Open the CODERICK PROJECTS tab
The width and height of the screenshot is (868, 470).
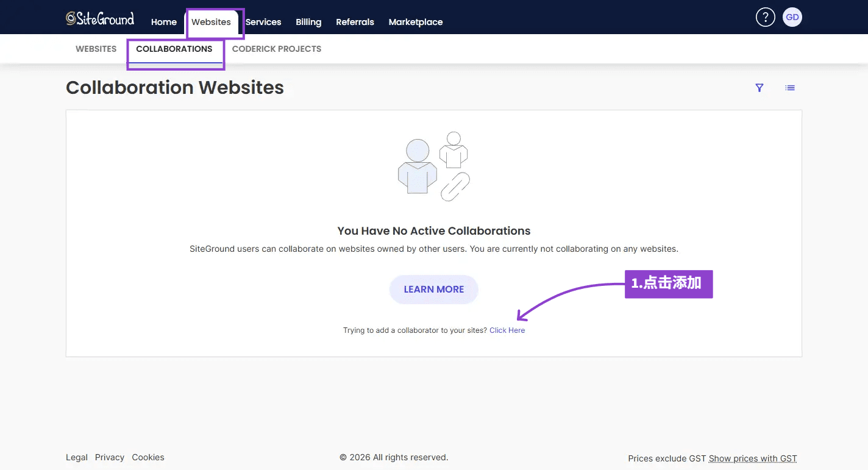pyautogui.click(x=277, y=49)
